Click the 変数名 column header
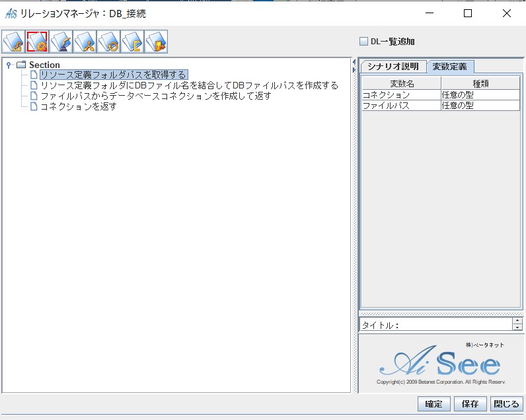Viewport: 526px width, 420px height. pos(402,83)
